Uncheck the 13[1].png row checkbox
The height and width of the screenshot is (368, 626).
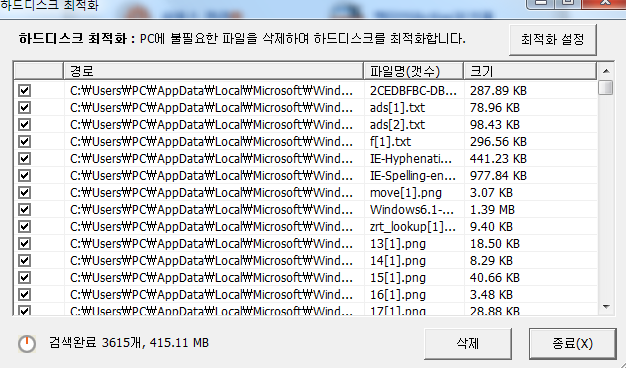[24, 243]
